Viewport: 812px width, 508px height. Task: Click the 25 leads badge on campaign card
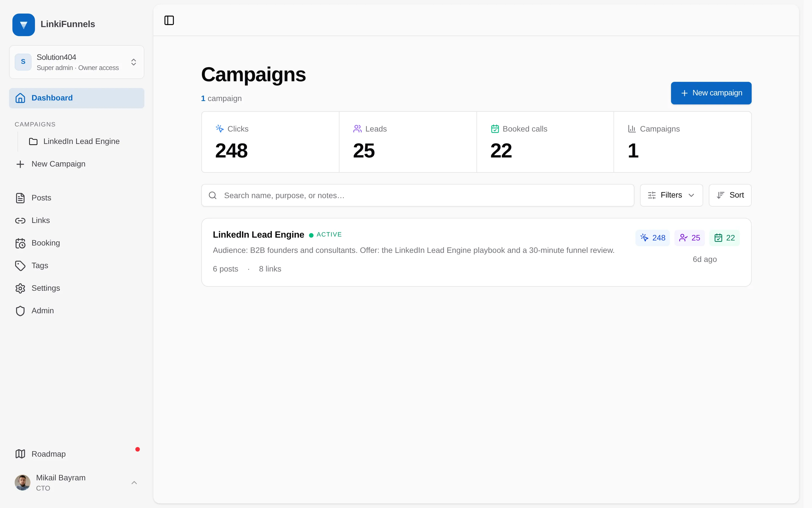tap(690, 238)
